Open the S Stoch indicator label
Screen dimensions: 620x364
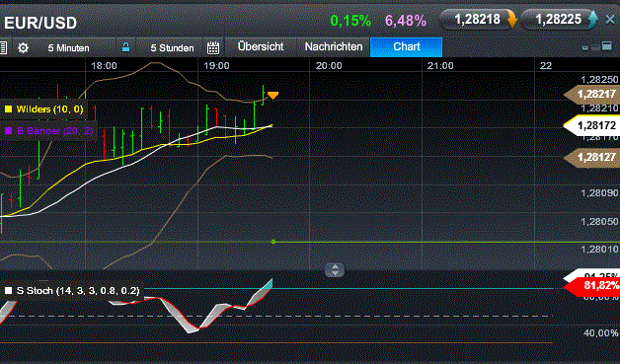click(72, 291)
